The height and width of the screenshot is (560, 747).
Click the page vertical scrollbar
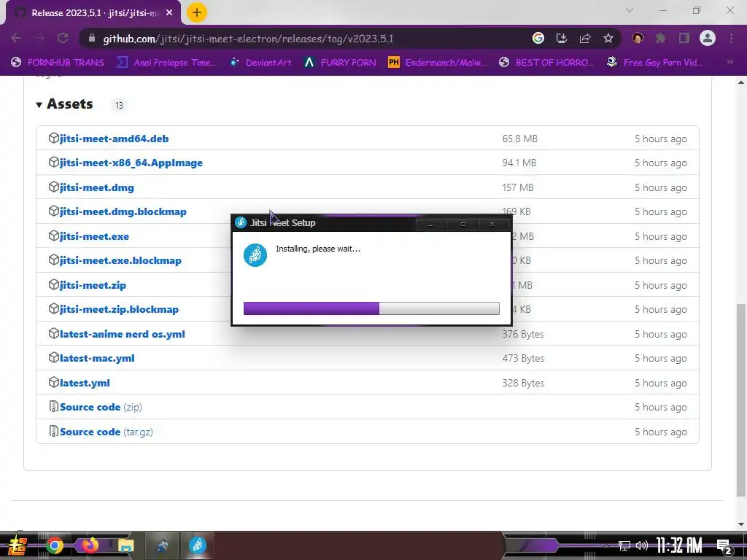coord(741,400)
